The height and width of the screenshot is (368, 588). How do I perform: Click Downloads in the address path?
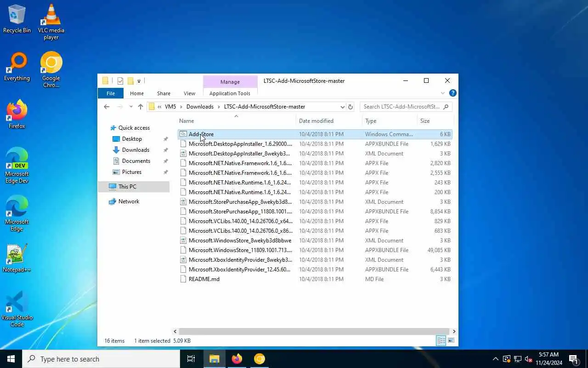(200, 107)
